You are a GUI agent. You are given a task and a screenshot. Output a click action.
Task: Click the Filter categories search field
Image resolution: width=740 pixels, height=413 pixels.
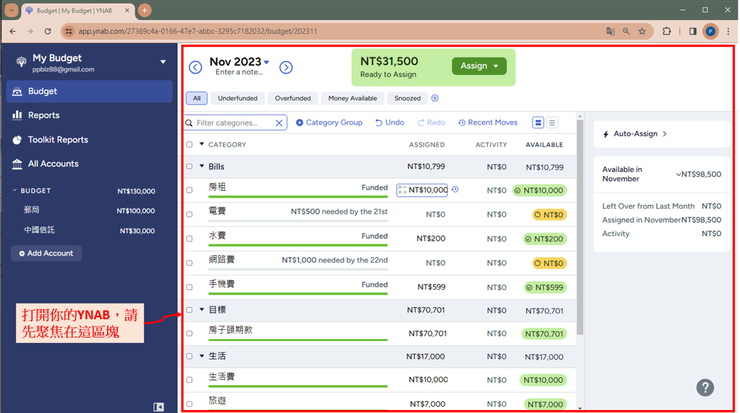tap(235, 123)
